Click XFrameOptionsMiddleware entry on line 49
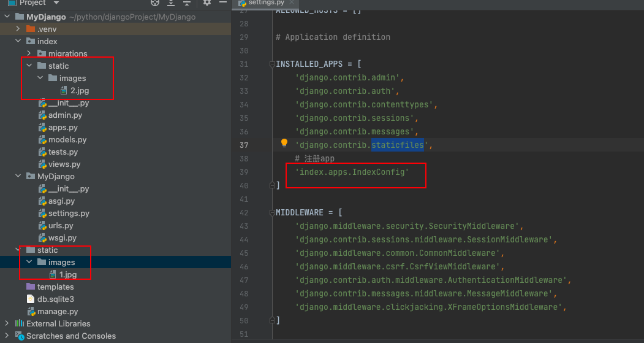Screen dimensions: 644x343 428,307
